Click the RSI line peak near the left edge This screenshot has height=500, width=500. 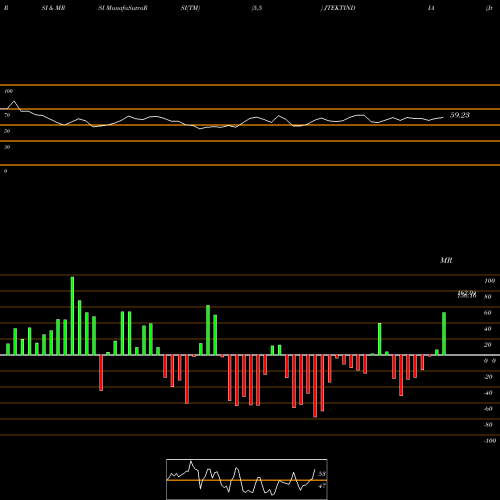[x=14, y=101]
